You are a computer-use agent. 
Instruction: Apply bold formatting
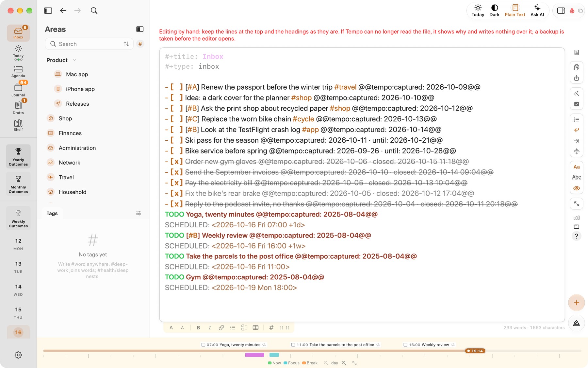pyautogui.click(x=198, y=327)
